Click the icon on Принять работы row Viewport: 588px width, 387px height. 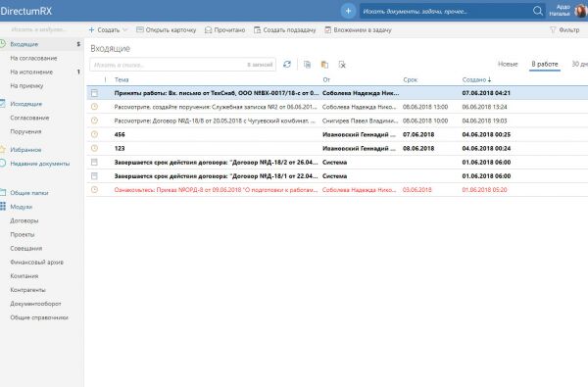click(94, 93)
